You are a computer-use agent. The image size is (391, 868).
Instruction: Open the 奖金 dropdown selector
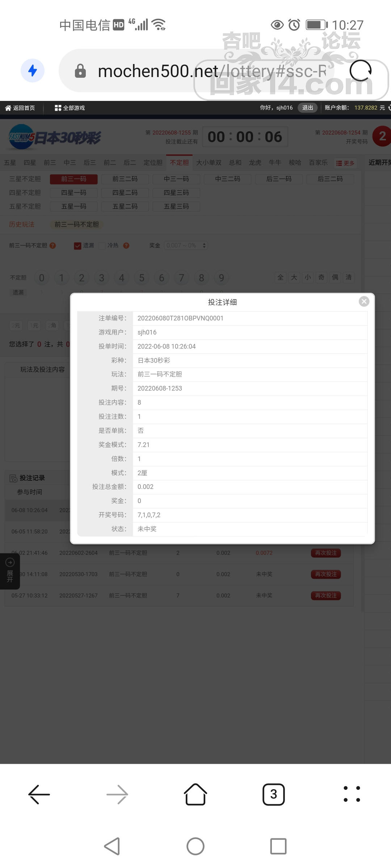tap(186, 246)
